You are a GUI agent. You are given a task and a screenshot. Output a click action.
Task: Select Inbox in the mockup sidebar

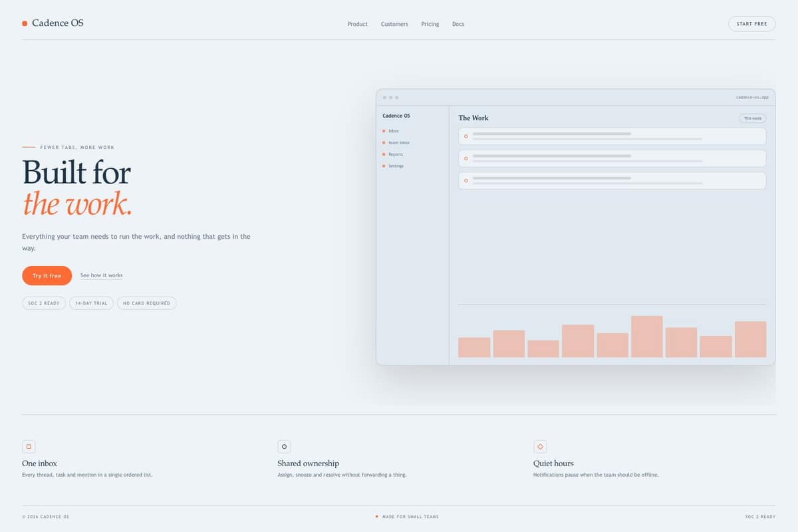(394, 131)
